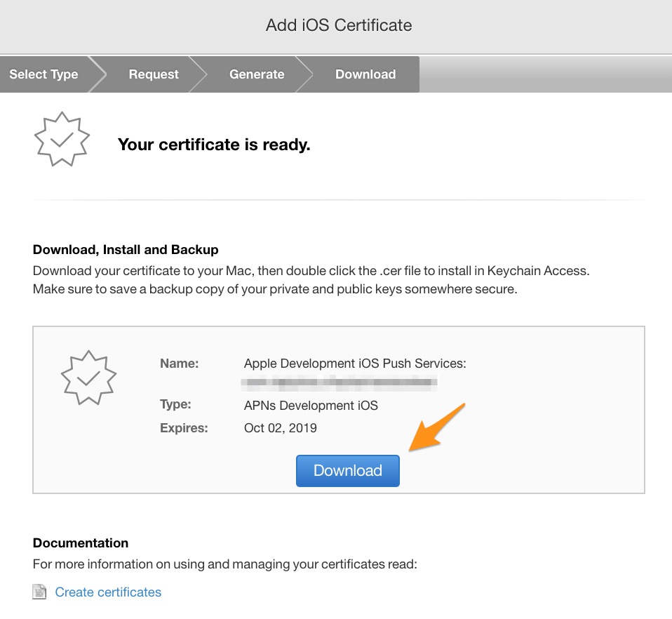Click the 'Type:' label

[175, 404]
